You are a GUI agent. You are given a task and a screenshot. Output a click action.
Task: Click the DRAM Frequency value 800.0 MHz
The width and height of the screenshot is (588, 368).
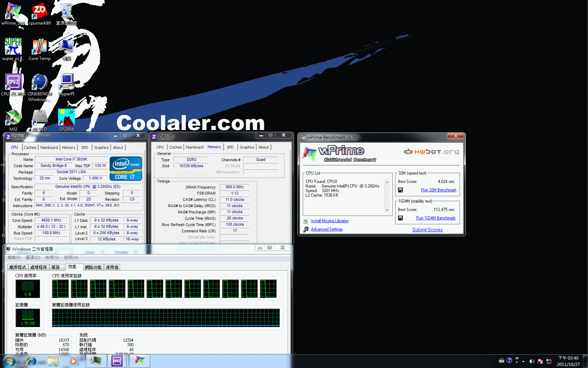(x=234, y=187)
